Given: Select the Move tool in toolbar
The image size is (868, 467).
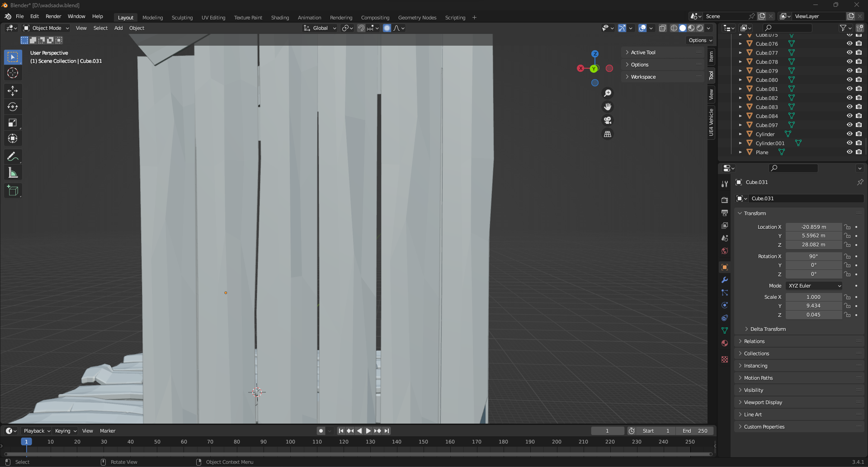Looking at the screenshot, I should [13, 91].
